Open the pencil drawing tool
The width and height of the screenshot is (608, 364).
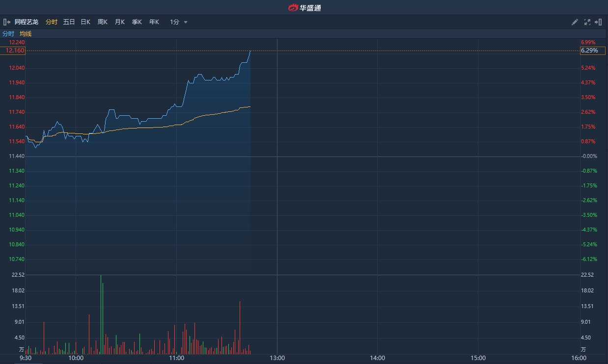tap(575, 22)
